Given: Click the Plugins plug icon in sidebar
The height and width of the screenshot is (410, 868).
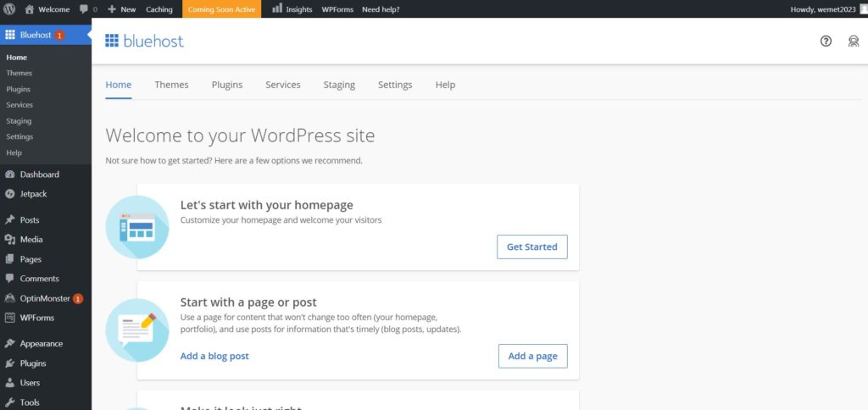Looking at the screenshot, I should (x=9, y=363).
